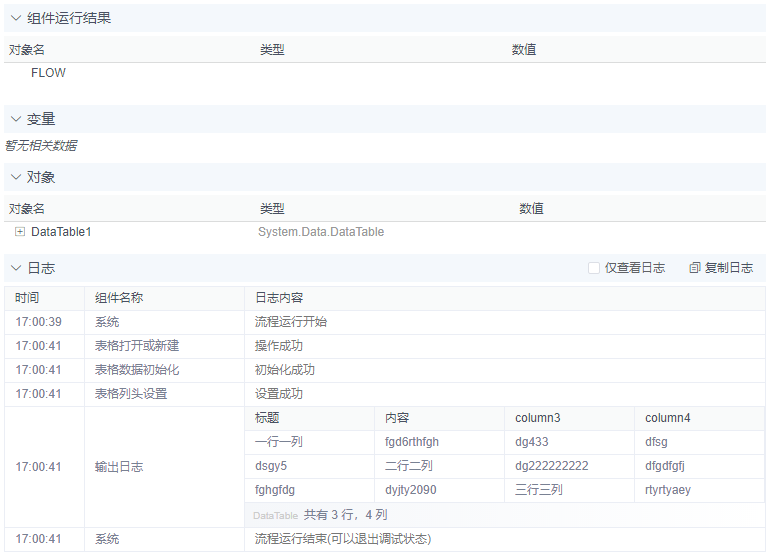Viewport: 770px width, 556px height.
Task: Click 对象名 header above DataTable1 row
Action: tap(27, 209)
